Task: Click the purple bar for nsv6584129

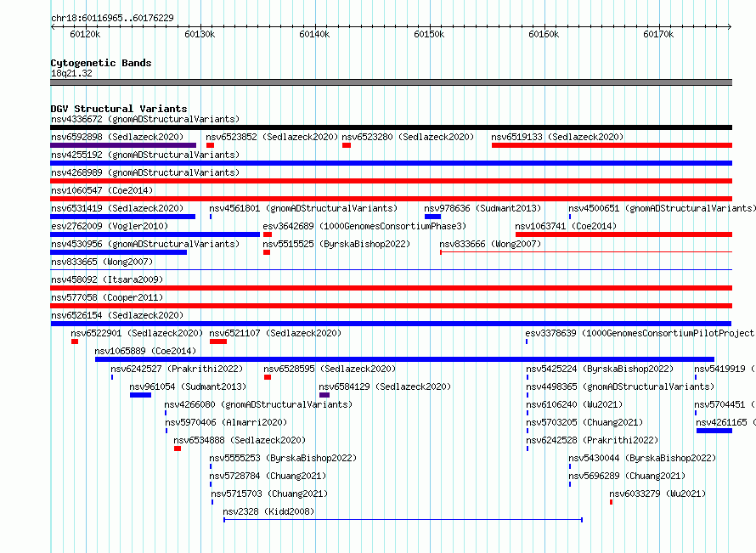Action: click(324, 395)
